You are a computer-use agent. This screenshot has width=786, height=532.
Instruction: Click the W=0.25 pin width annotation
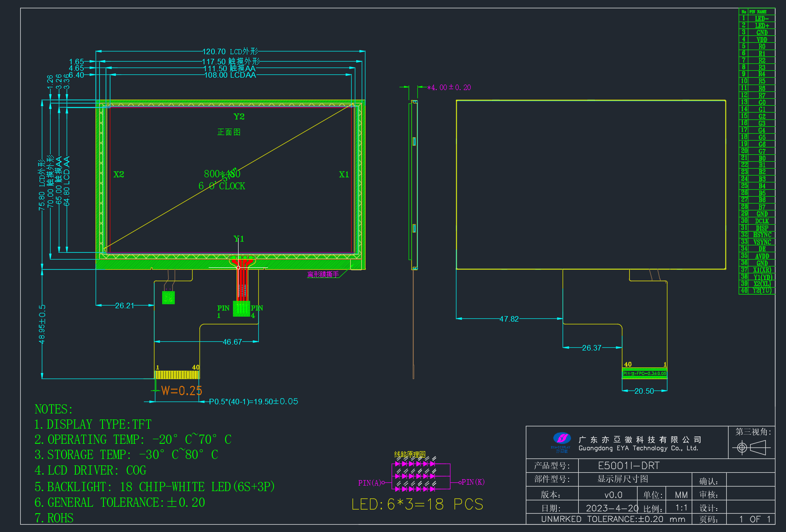(x=182, y=391)
